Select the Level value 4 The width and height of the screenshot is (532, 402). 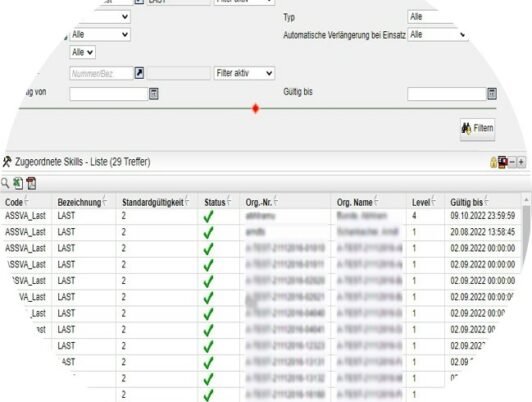[414, 216]
